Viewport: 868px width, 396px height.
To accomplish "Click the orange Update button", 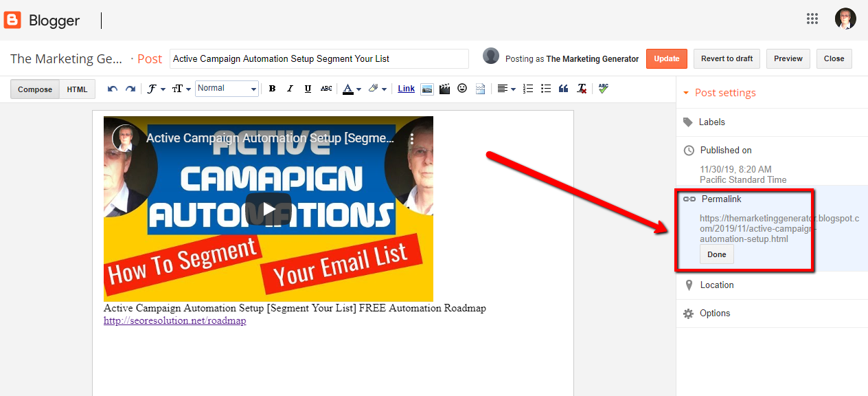I will (666, 58).
